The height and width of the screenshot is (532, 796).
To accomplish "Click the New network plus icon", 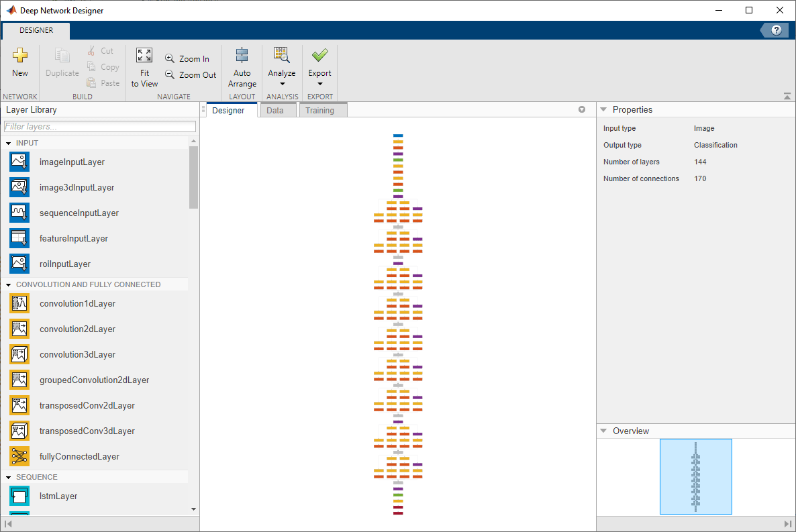I will point(19,55).
